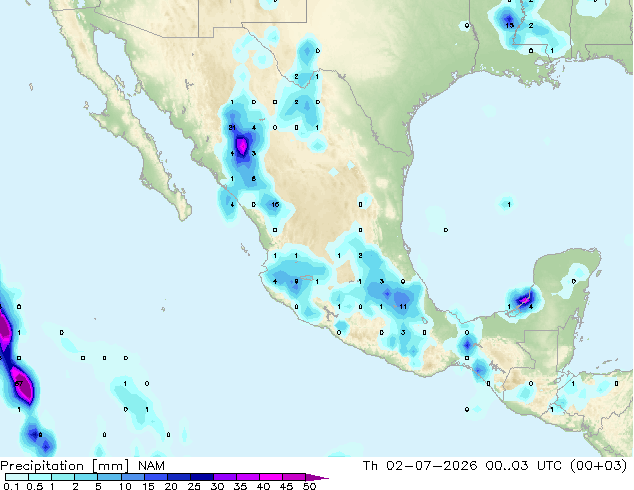Click the legend tick label "35"
This screenshot has width=634, height=490.
[240, 486]
